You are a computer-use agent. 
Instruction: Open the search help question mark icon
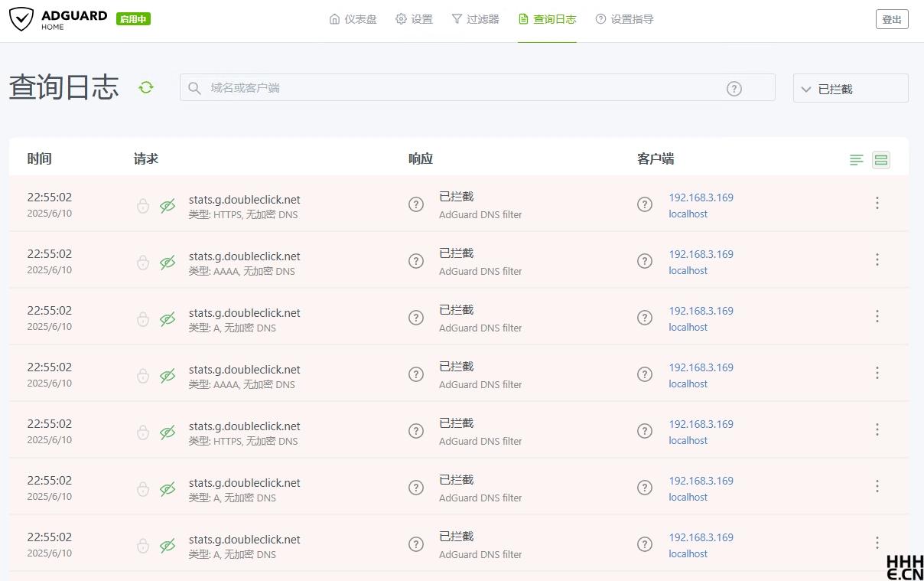pyautogui.click(x=734, y=89)
